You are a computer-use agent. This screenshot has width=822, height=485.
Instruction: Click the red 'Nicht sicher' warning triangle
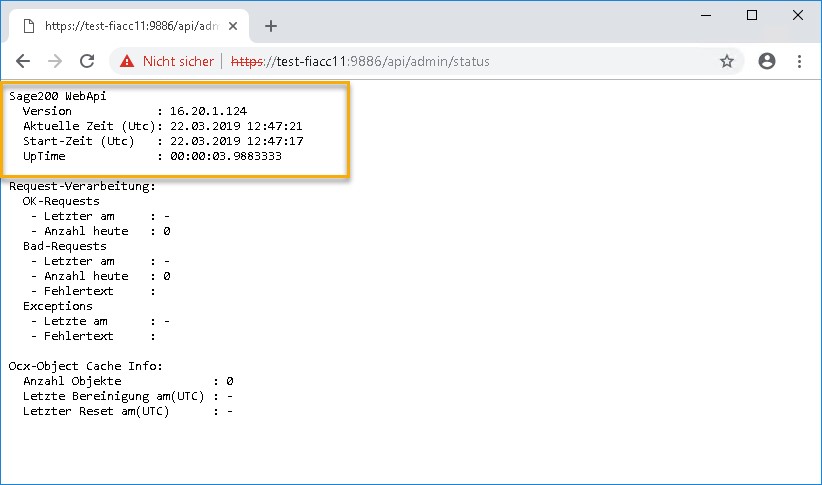pos(127,61)
